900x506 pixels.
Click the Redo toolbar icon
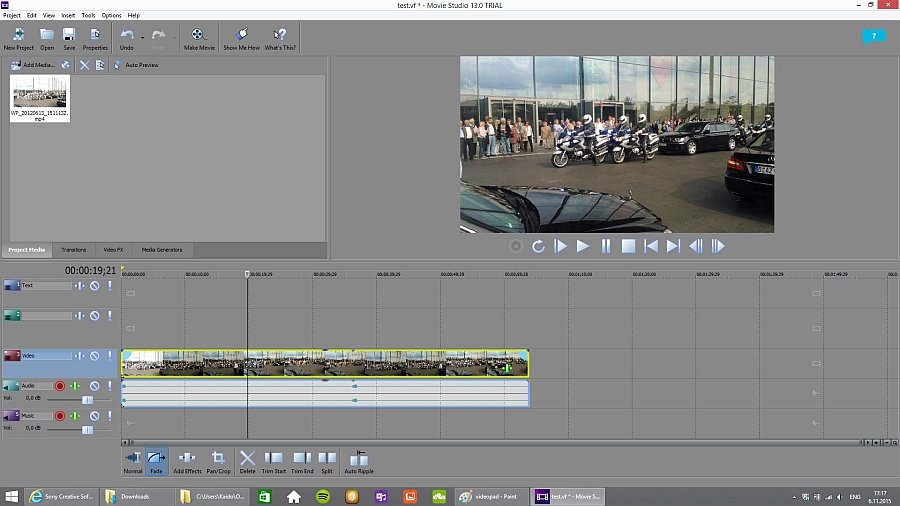[159, 39]
